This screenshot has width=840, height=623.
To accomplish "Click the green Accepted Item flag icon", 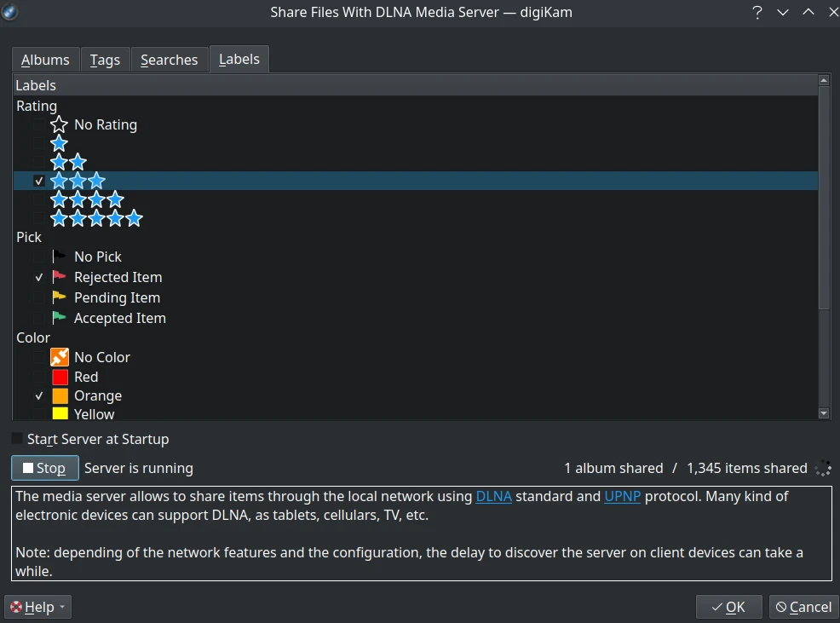I will [x=59, y=317].
